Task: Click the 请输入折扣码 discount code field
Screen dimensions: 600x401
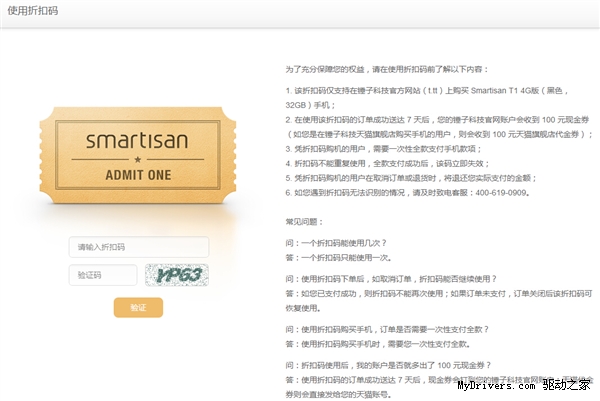Action: [x=139, y=247]
